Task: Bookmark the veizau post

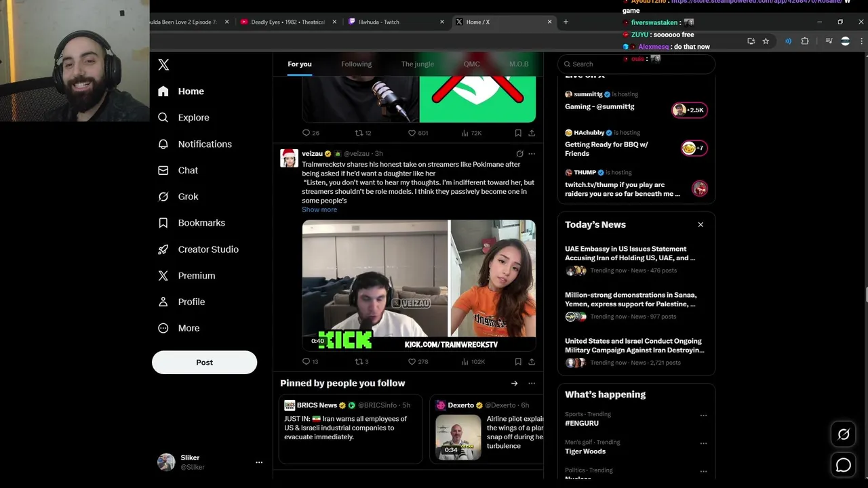Action: pyautogui.click(x=518, y=362)
